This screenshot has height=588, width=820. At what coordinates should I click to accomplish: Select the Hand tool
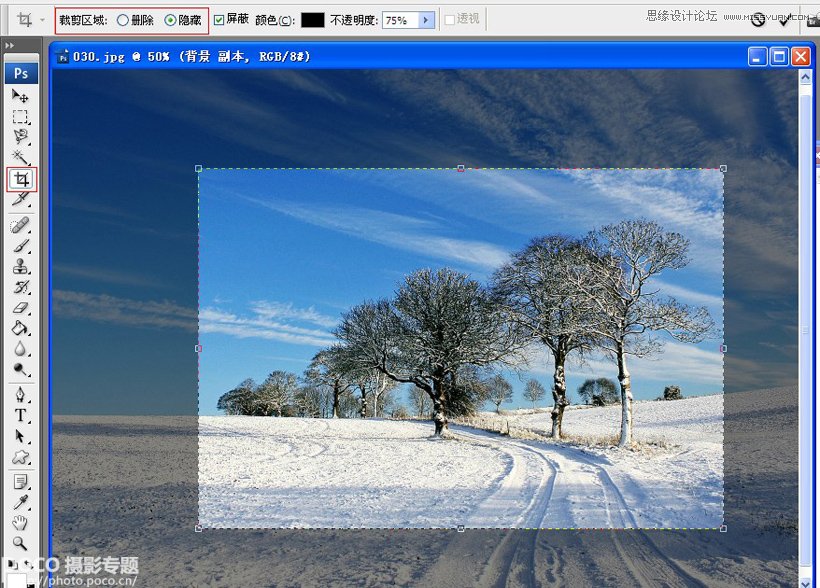tap(20, 524)
